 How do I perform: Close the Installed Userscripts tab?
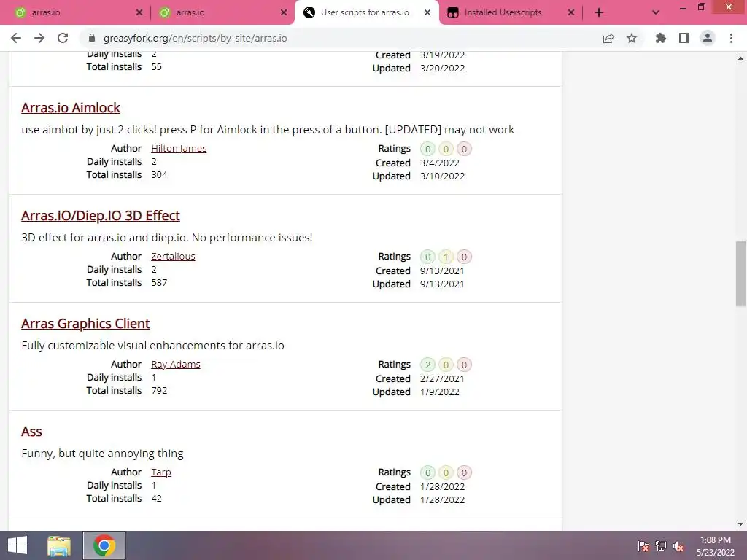click(x=570, y=12)
